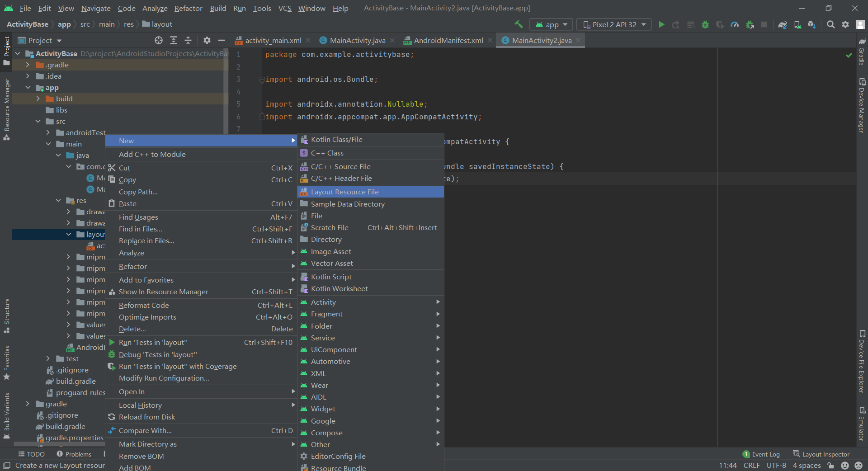The image size is (868, 471).
Task: Toggle read-only lock icon in status bar
Action: (831, 465)
